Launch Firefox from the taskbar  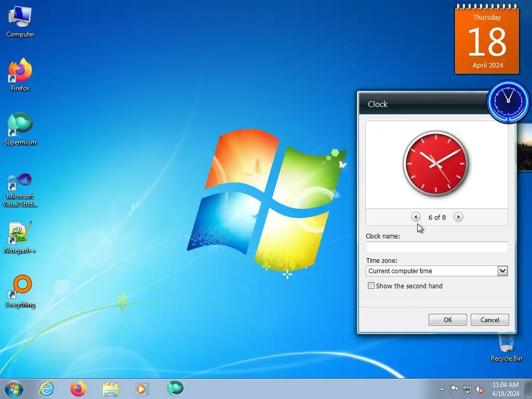coord(78,389)
